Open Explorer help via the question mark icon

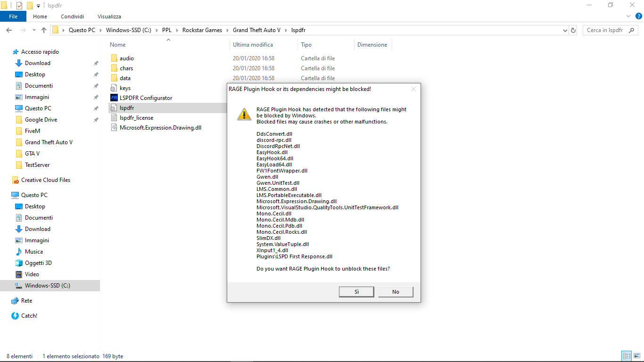pyautogui.click(x=639, y=16)
